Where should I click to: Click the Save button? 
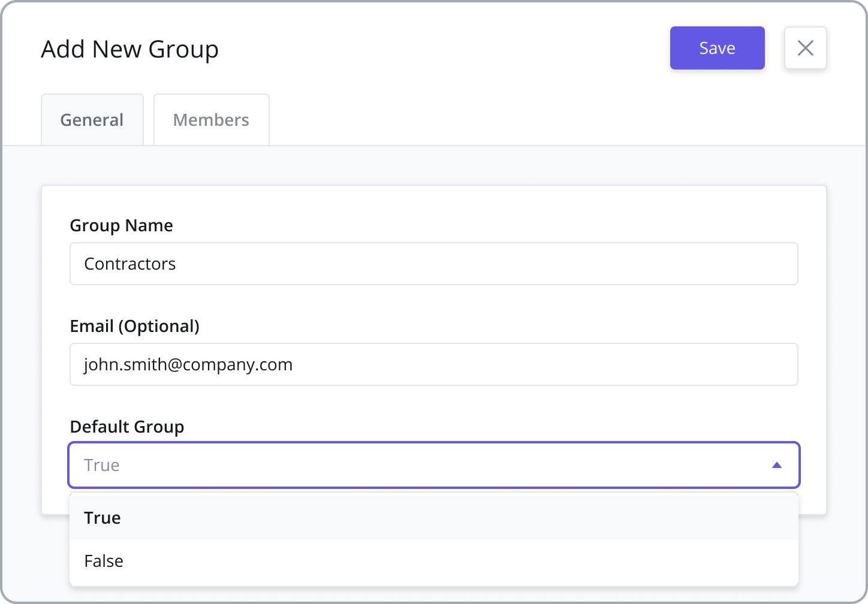pos(717,48)
